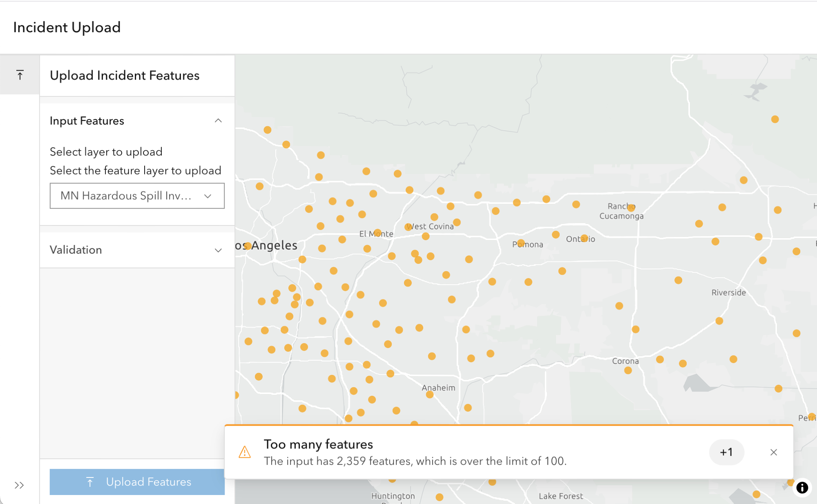Show additional alerts via the +1 badge
The width and height of the screenshot is (817, 504).
coord(726,452)
